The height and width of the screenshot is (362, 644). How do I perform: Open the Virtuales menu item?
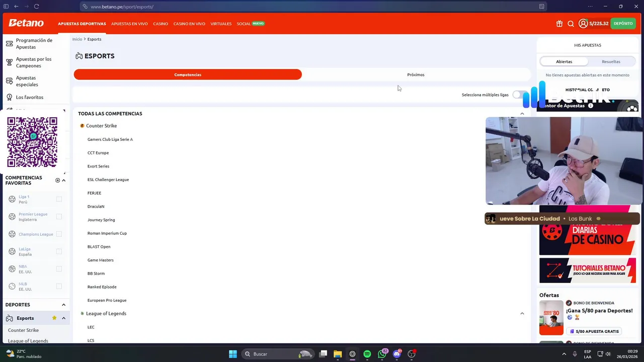[x=221, y=24]
